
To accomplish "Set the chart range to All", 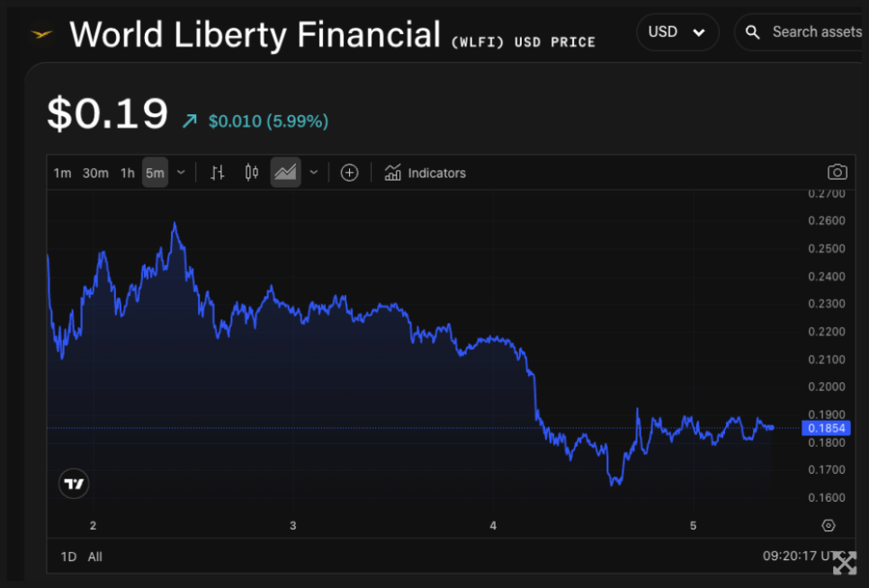I will tap(94, 557).
